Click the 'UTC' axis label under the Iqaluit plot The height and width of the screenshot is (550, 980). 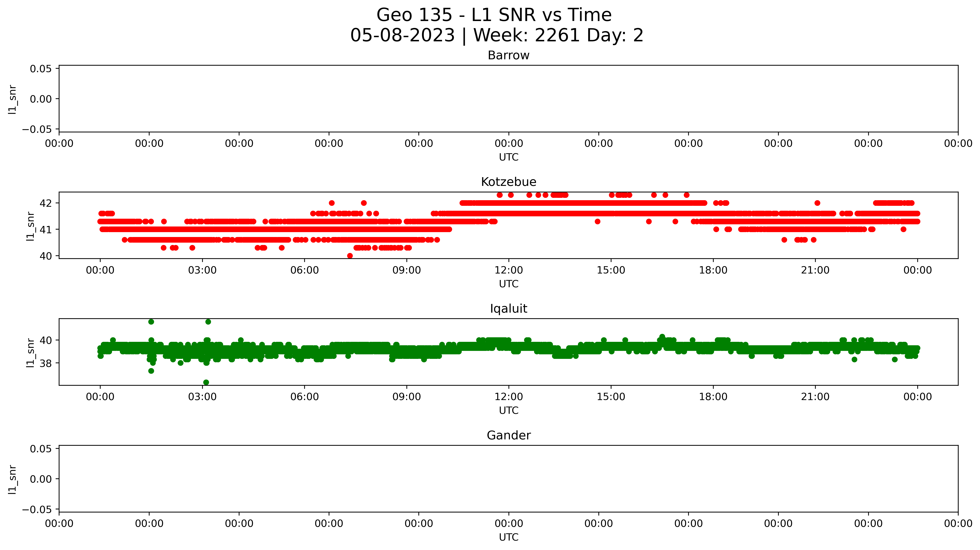(509, 411)
